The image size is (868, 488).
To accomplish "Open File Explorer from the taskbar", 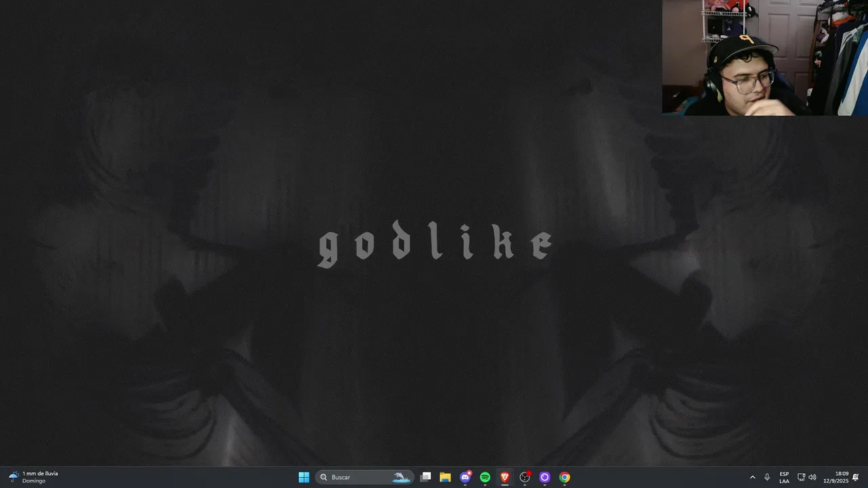I will [445, 477].
